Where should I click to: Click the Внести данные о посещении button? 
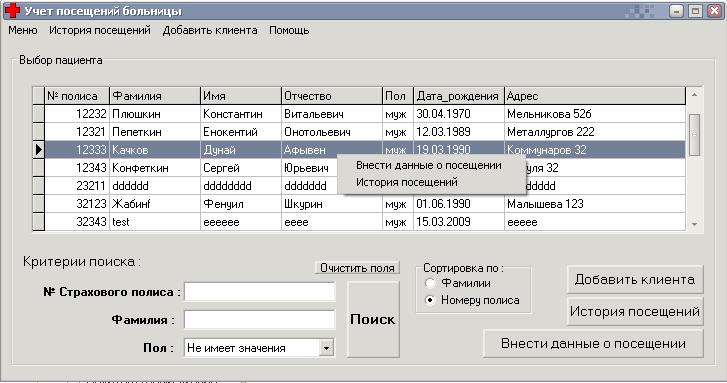pos(593,344)
